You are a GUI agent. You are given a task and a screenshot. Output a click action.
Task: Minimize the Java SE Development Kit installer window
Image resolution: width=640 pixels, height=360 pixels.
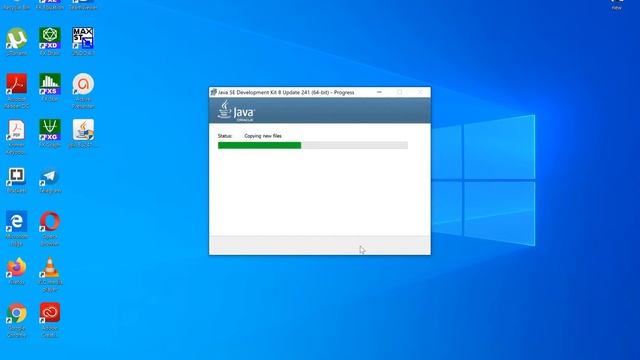tap(379, 92)
